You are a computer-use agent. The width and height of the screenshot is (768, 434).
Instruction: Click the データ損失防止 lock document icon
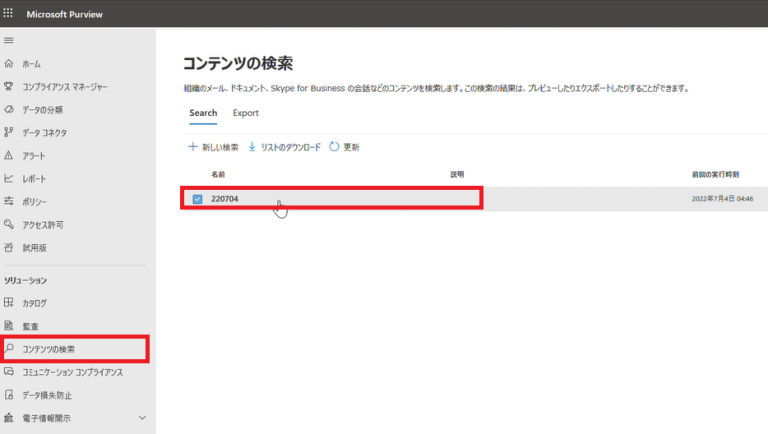tap(9, 395)
